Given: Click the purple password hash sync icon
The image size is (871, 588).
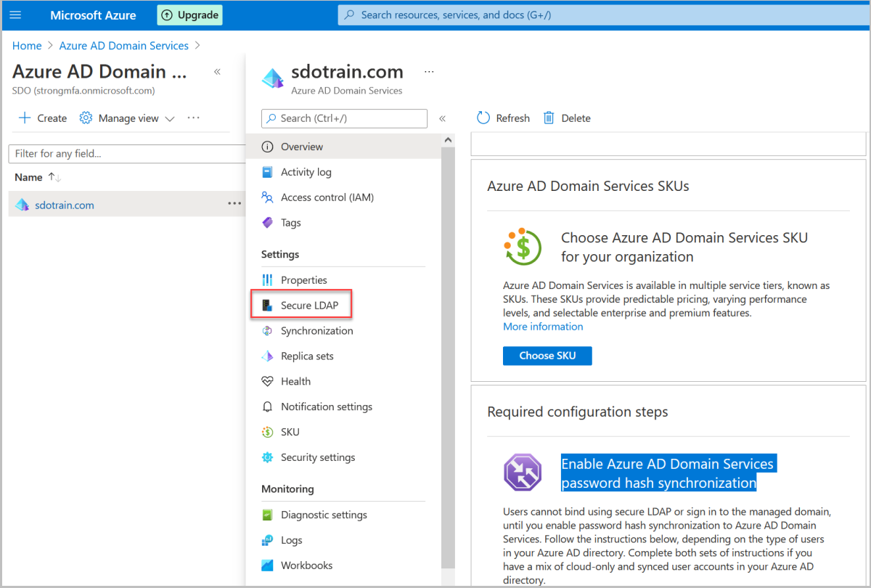Looking at the screenshot, I should click(523, 473).
